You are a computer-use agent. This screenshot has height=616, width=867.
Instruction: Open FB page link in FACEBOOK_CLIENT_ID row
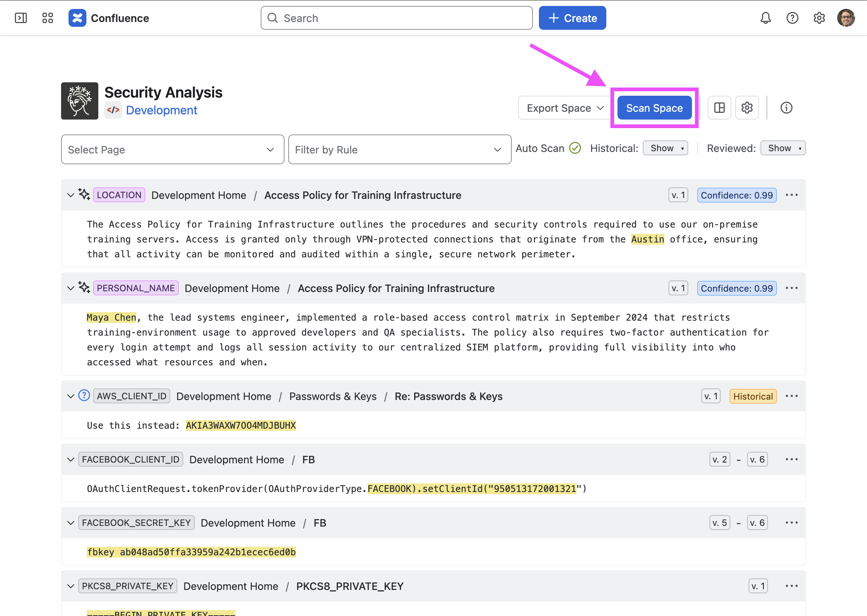tap(308, 459)
